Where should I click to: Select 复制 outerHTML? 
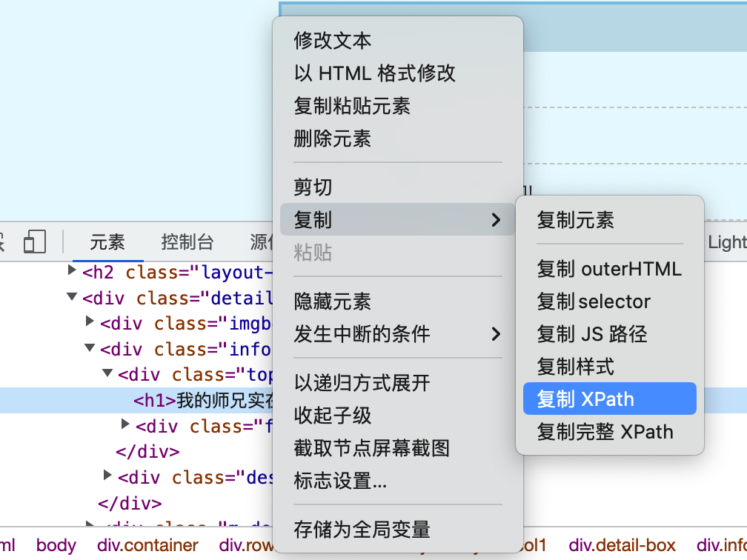pyautogui.click(x=609, y=269)
